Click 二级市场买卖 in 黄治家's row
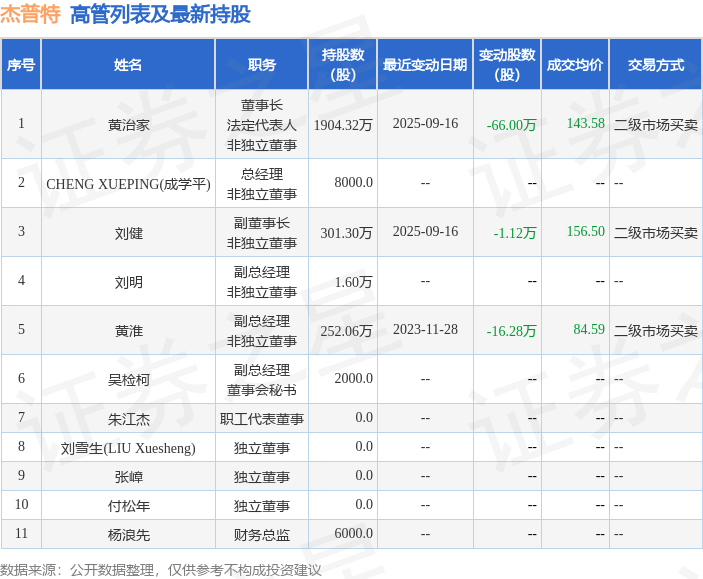The width and height of the screenshot is (703, 579). point(656,125)
